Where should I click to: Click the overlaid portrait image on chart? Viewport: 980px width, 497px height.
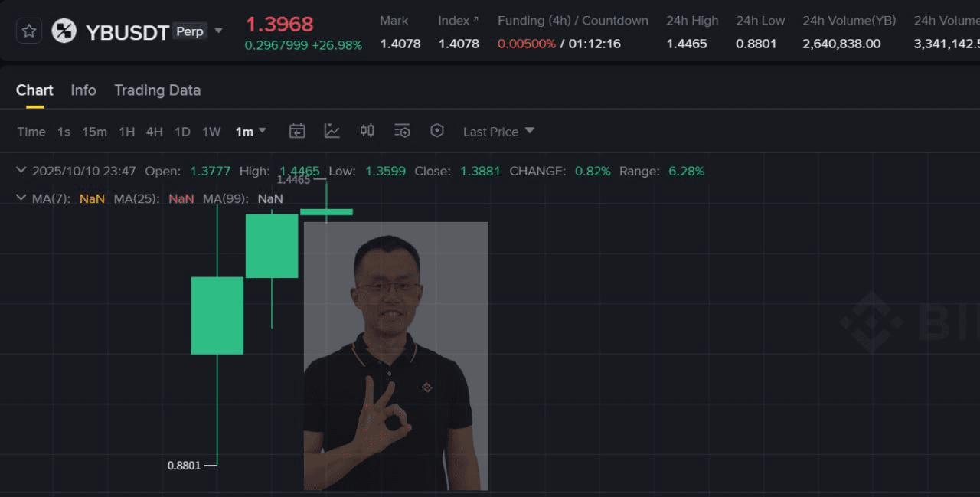coord(396,356)
